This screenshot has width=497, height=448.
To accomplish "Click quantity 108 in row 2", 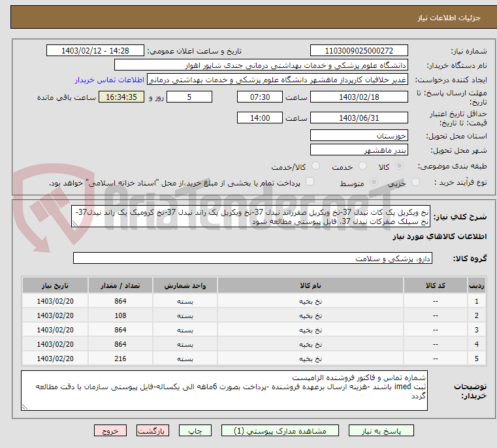I will pos(120,316).
